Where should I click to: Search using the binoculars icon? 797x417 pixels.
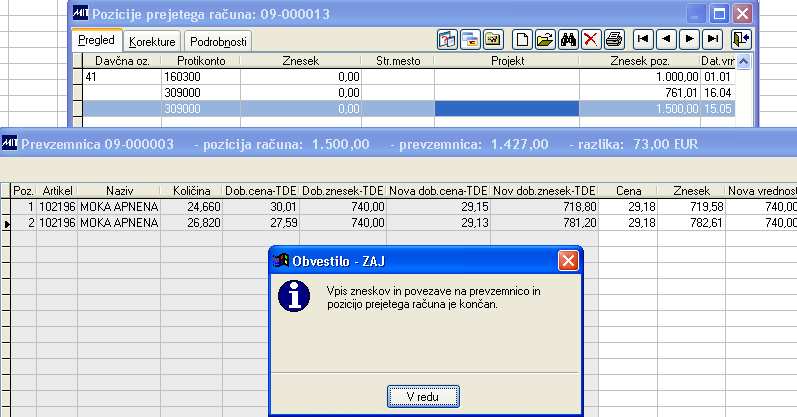[x=568, y=39]
